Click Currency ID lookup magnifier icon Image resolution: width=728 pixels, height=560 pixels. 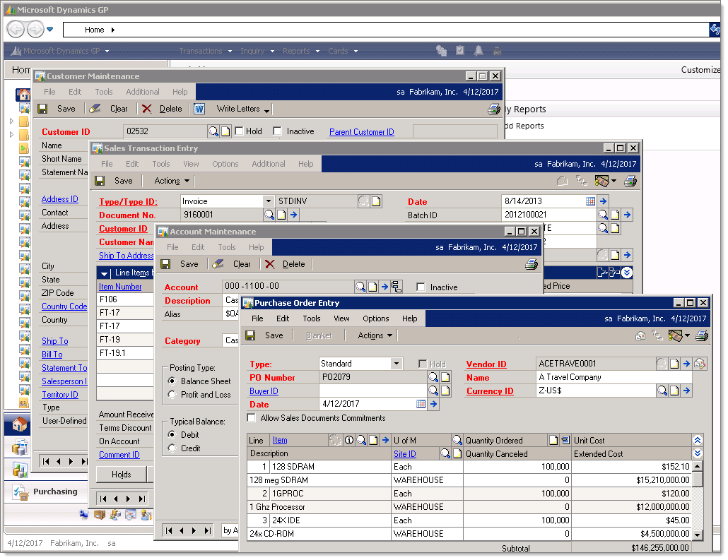[662, 391]
